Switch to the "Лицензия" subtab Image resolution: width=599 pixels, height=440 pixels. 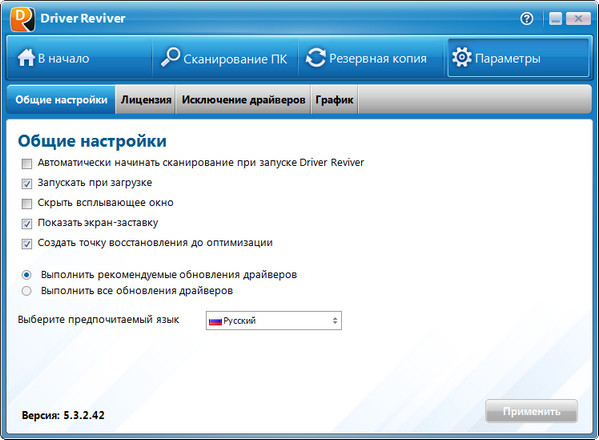(x=146, y=100)
